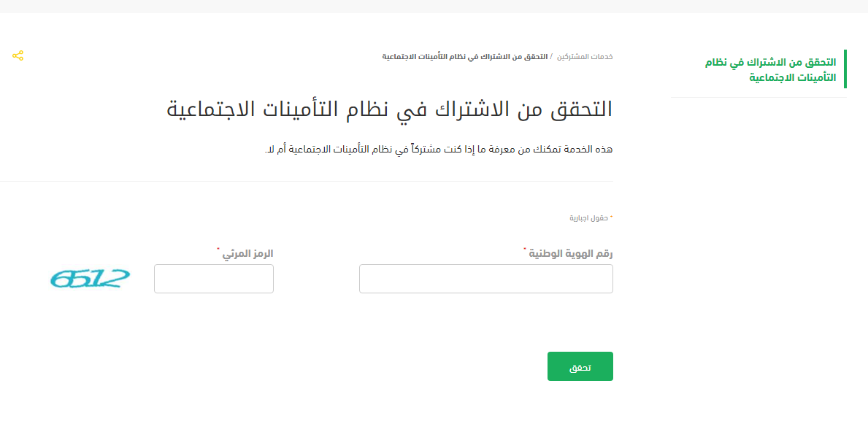This screenshot has width=868, height=432.
Task: Click the 6512 captcha image
Action: [x=90, y=279]
